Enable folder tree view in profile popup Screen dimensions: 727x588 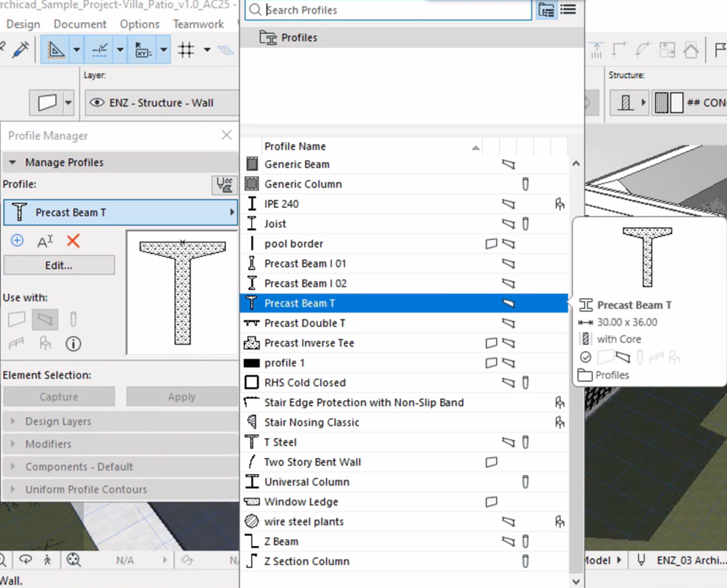[x=546, y=10]
